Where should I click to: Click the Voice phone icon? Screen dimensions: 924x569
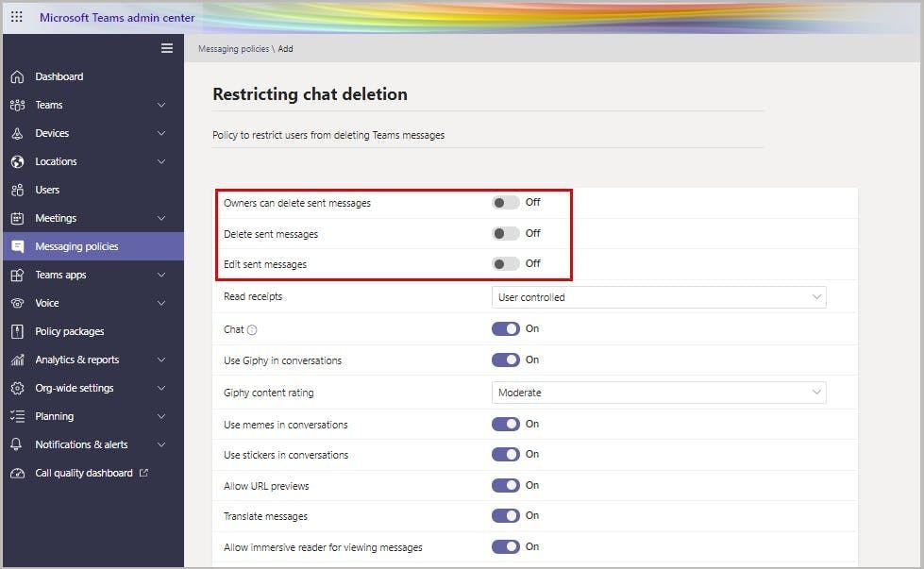coord(17,303)
